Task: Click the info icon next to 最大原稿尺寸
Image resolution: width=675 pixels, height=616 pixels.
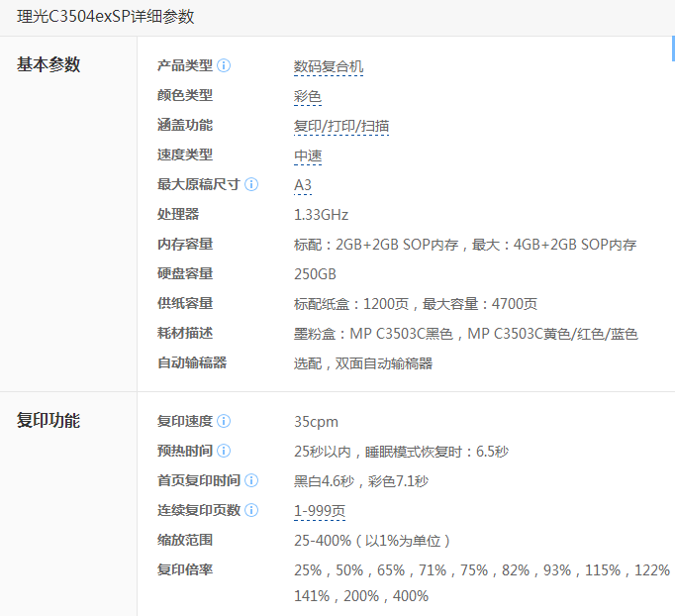Action: point(251,184)
